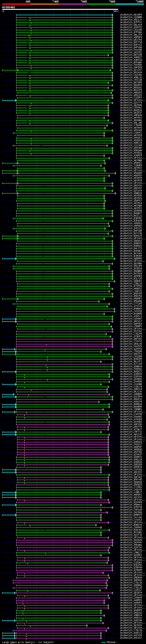
Task: Click hit UniRef100_Q6L414
Action: pyautogui.click(x=131, y=25)
